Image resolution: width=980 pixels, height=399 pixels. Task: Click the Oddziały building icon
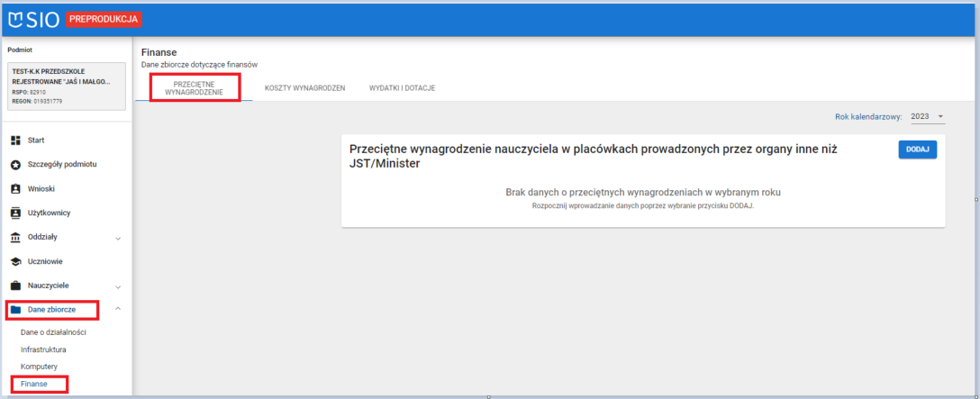17,237
